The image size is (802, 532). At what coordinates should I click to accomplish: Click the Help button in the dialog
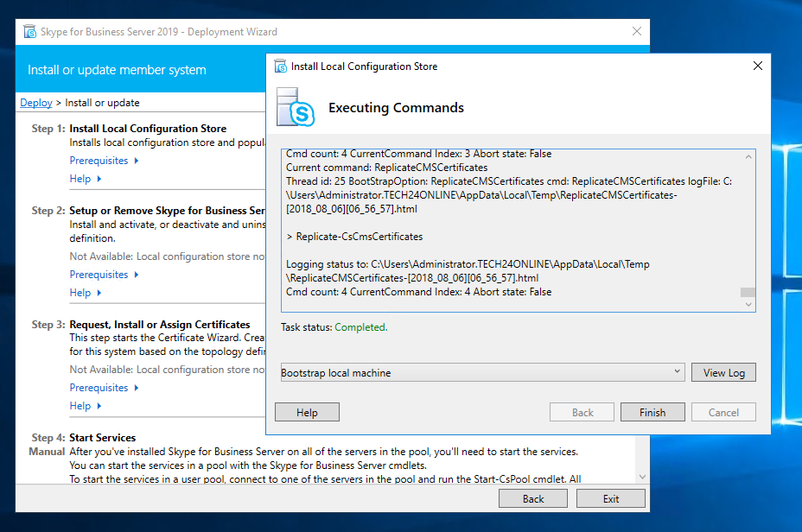[x=307, y=413]
